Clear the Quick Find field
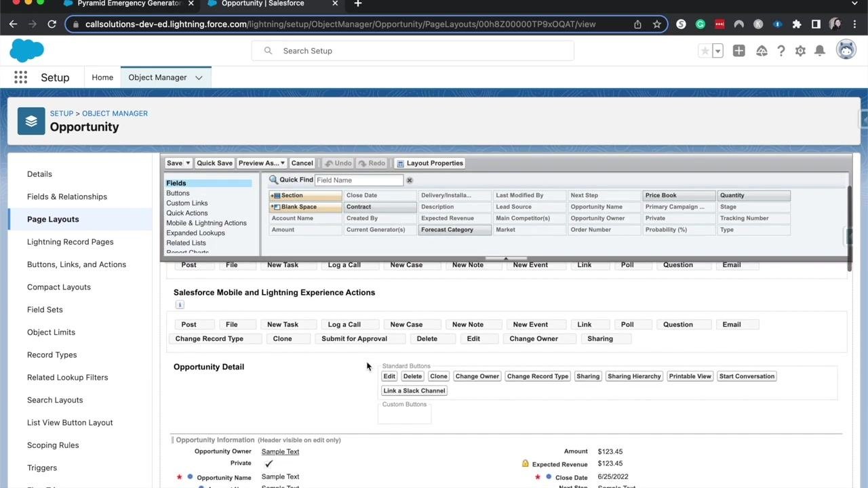This screenshot has width=868, height=488. (409, 180)
